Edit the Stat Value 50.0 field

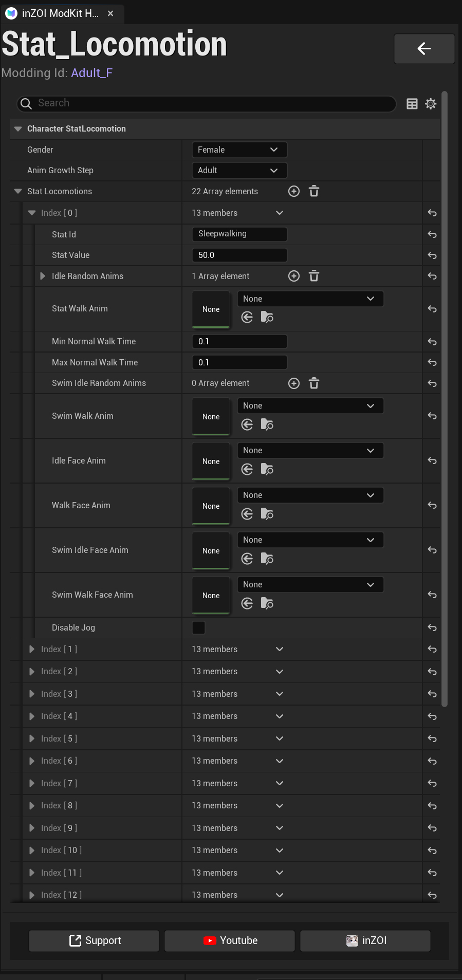click(239, 255)
